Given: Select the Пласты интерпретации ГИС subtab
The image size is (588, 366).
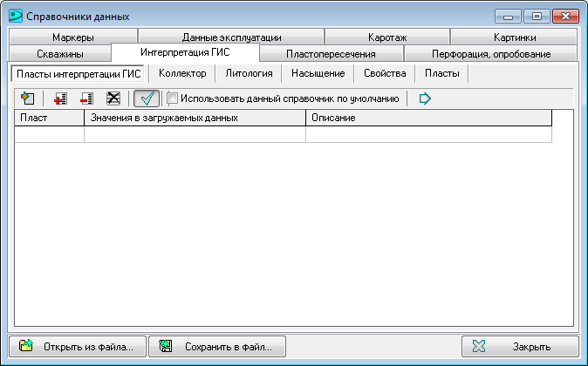Looking at the screenshot, I should click(x=79, y=73).
